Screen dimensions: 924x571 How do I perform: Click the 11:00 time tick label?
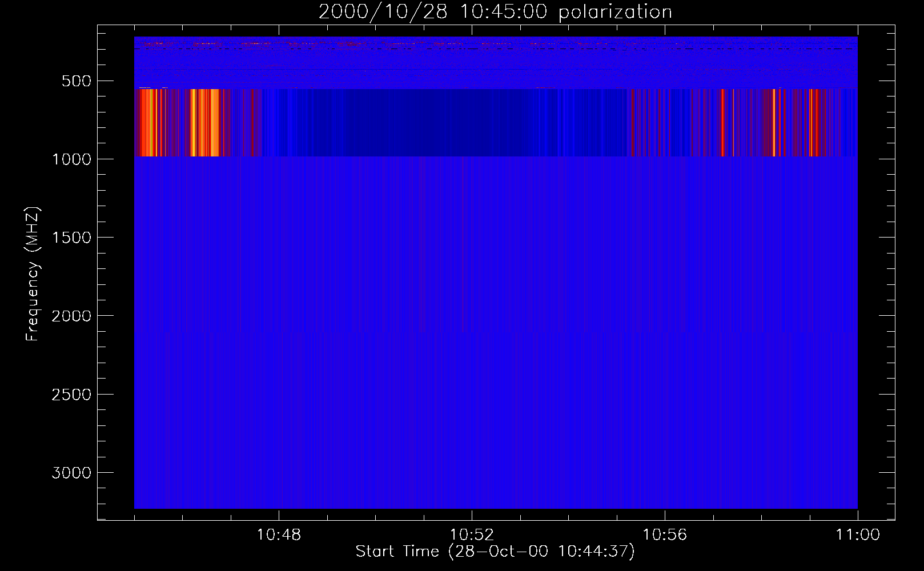click(x=858, y=535)
